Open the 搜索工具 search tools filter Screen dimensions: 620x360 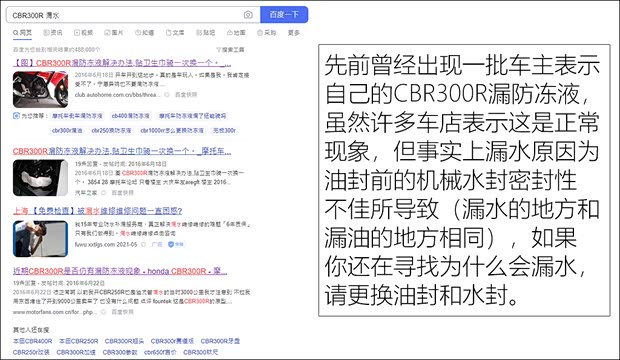coord(230,50)
